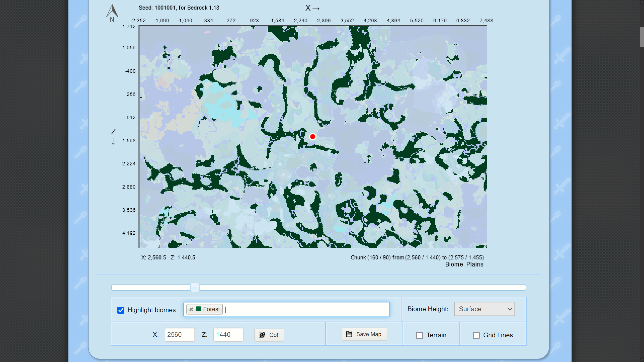
Task: Uncheck the Highlight biomes checkbox
Action: coord(121,310)
